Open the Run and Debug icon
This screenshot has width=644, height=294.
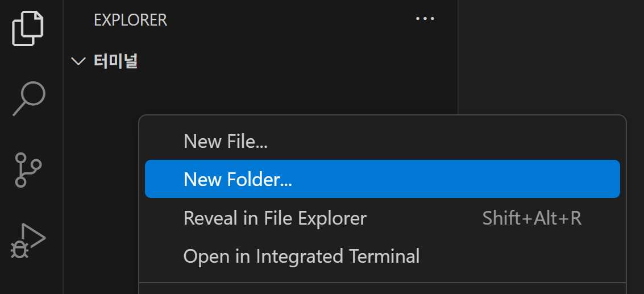[28, 241]
